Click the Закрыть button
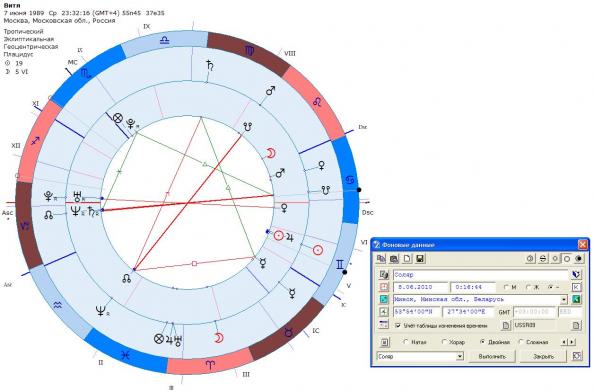This screenshot has height=392, width=594. (x=543, y=356)
